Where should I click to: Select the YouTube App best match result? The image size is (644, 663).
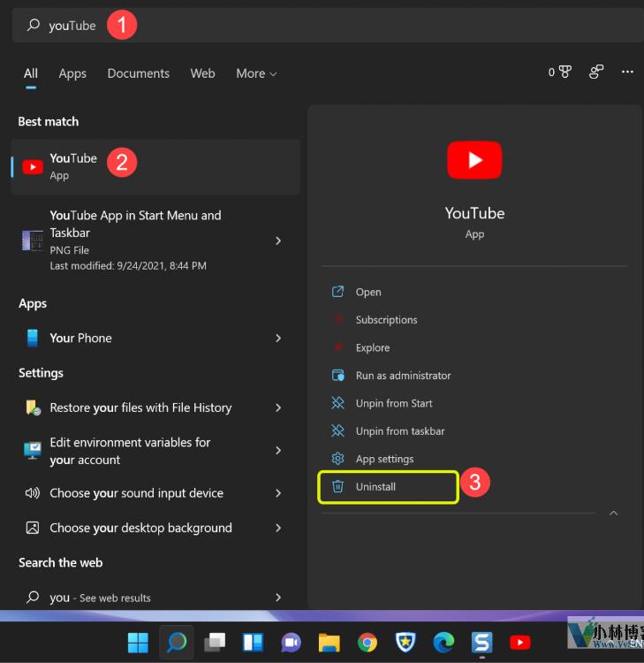(155, 166)
